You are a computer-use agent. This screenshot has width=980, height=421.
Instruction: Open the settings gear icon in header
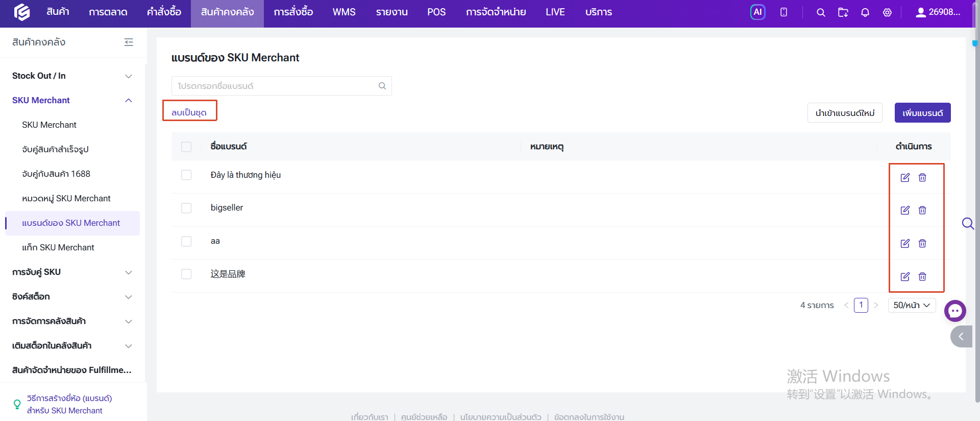pyautogui.click(x=887, y=12)
